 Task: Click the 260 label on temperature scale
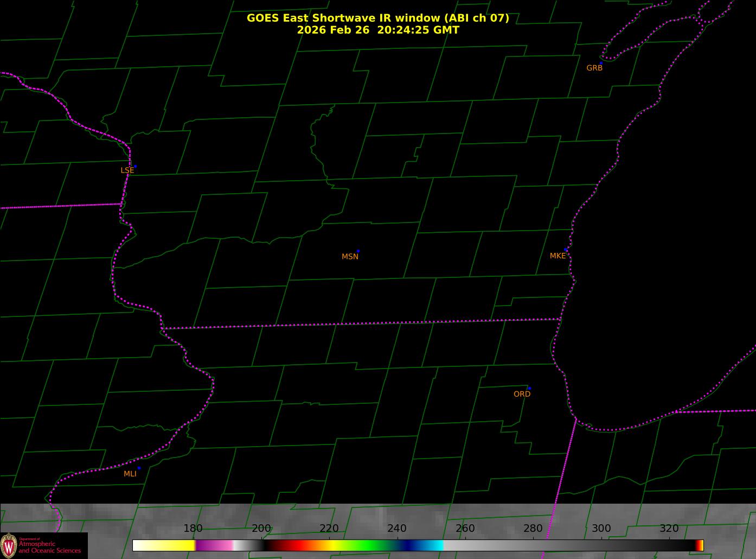(x=465, y=529)
